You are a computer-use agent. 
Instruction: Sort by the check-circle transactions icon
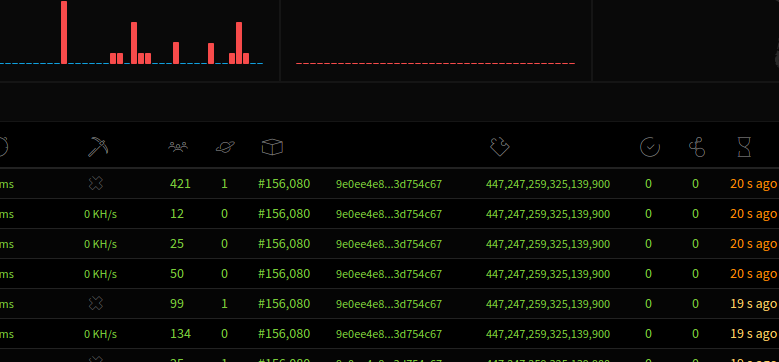coord(650,147)
